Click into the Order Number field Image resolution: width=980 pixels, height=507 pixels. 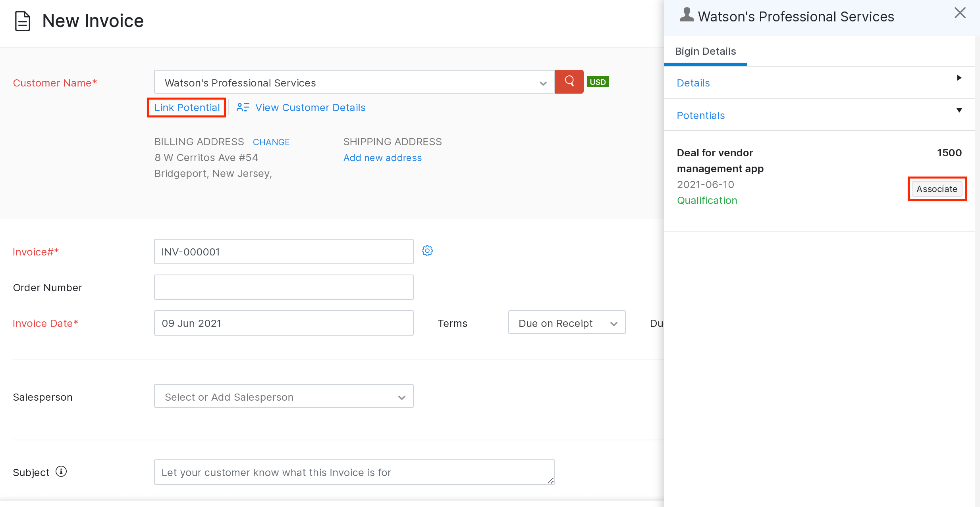click(x=284, y=287)
